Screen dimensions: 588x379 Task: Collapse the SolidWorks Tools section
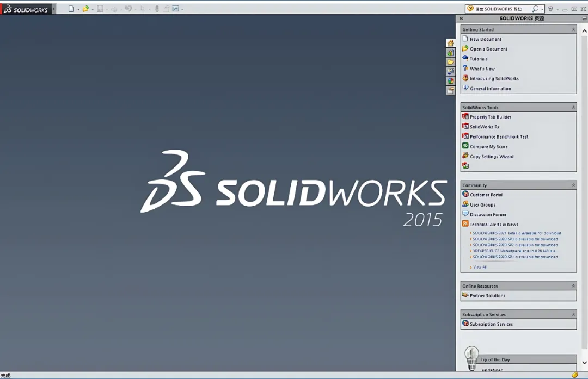(x=573, y=107)
